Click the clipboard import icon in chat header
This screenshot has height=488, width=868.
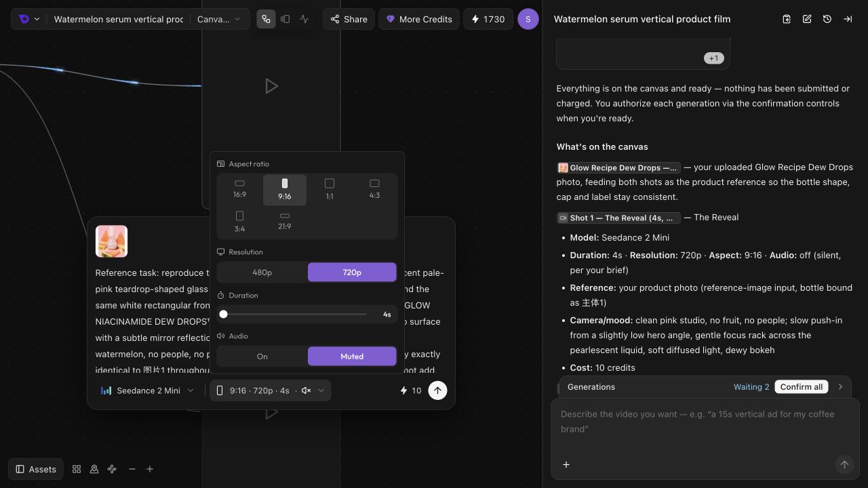pos(787,19)
